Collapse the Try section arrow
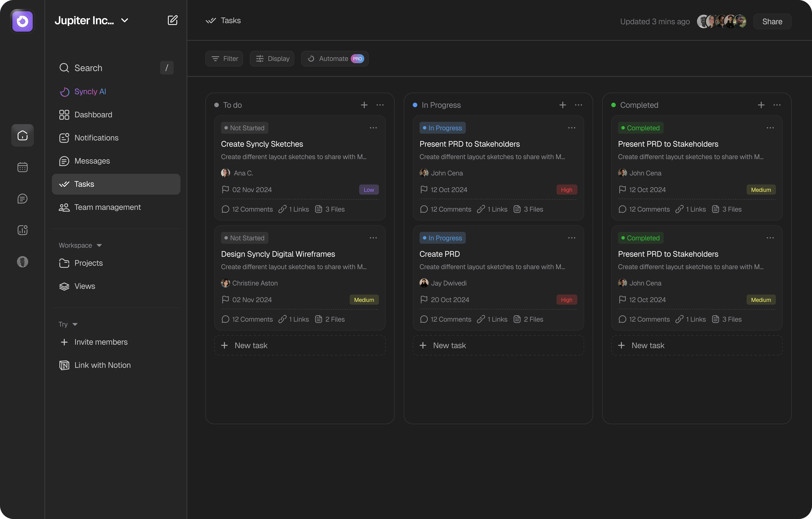812x519 pixels. coord(75,324)
